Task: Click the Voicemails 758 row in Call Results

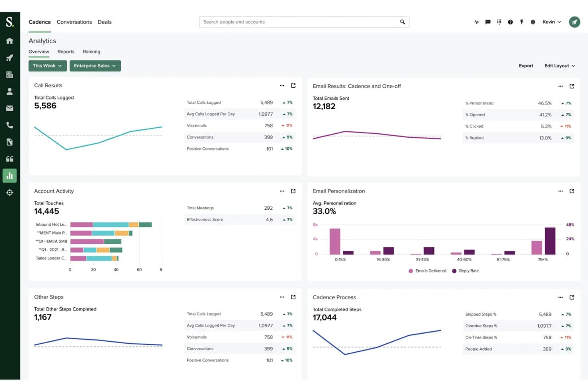Action: pos(240,126)
